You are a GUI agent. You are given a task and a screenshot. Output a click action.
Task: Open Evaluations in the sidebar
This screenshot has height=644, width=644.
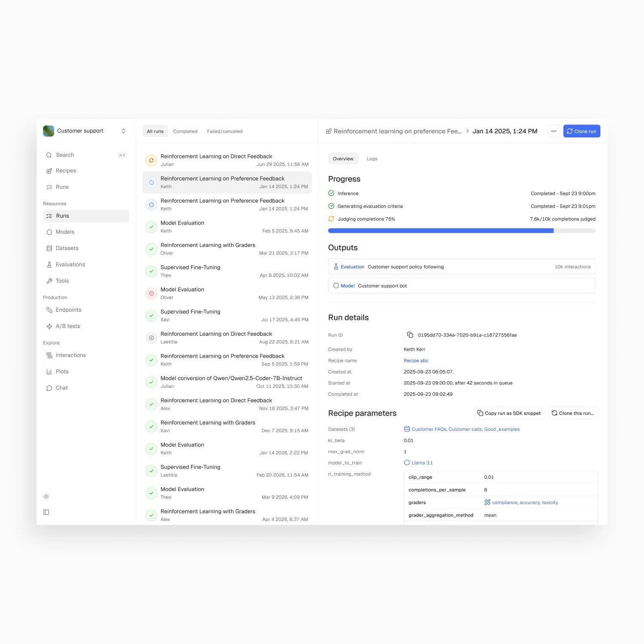[86, 264]
